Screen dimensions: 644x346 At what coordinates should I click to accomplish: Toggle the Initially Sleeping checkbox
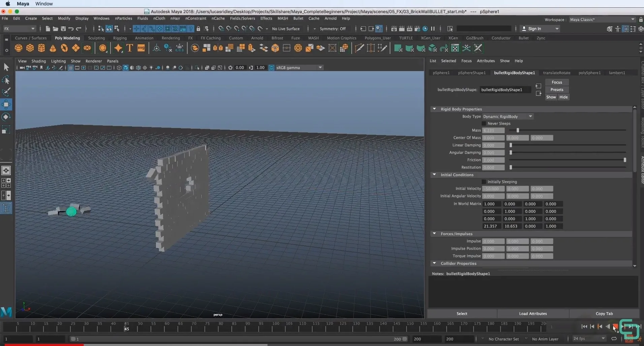pyautogui.click(x=484, y=182)
